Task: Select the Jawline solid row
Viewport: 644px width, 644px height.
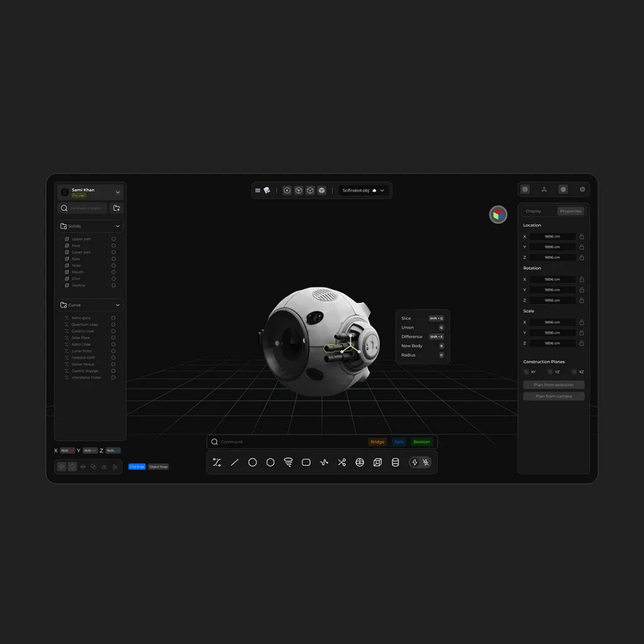Action: (x=89, y=285)
